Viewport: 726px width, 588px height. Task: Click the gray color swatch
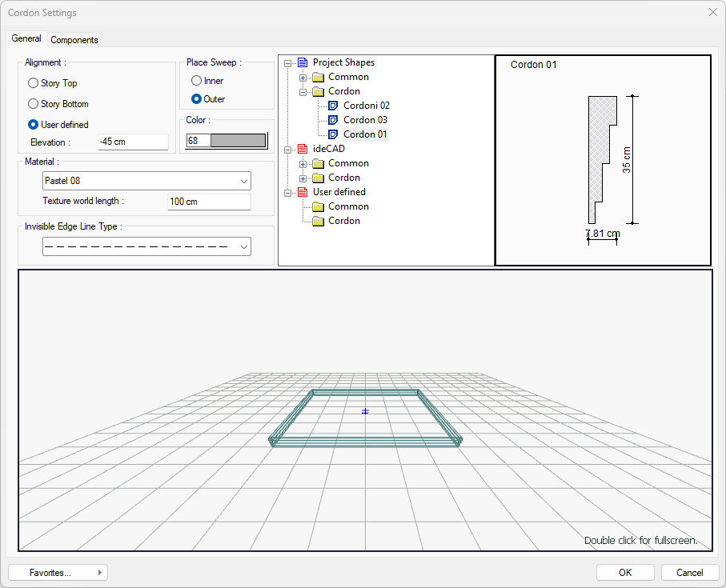point(237,141)
